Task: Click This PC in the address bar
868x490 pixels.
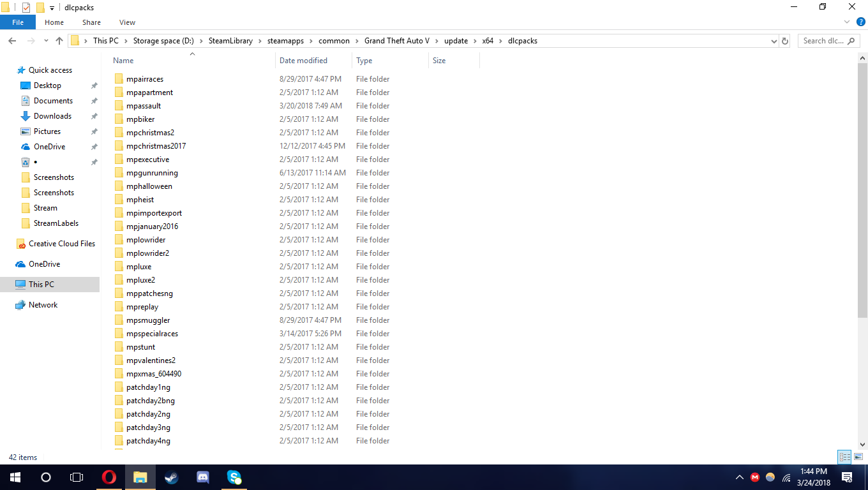Action: tap(106, 41)
